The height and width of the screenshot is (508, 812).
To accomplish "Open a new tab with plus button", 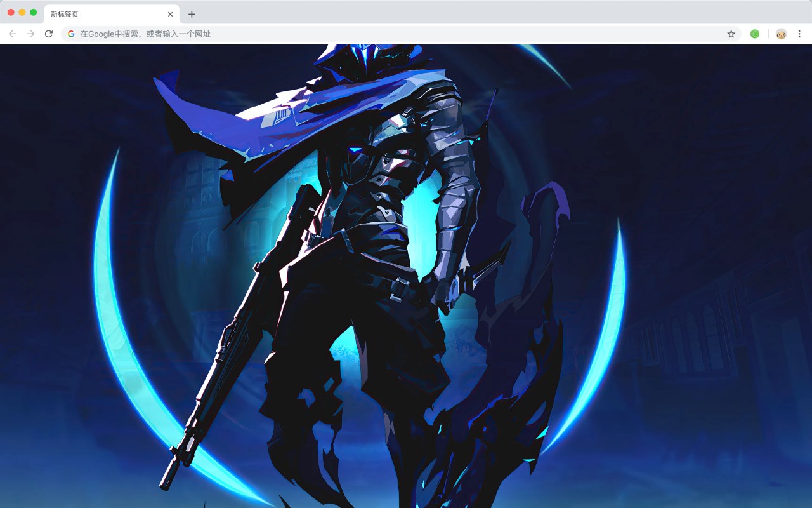I will tap(192, 14).
